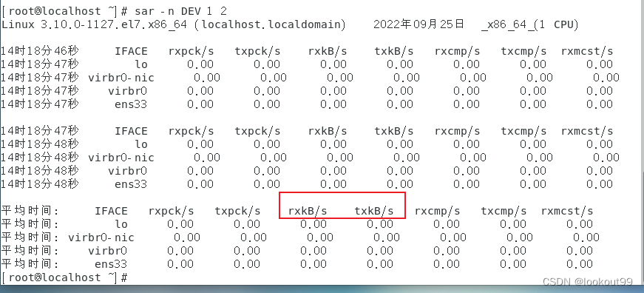Click the 平均时间 ens33 rxmcst/s value

coord(580,264)
